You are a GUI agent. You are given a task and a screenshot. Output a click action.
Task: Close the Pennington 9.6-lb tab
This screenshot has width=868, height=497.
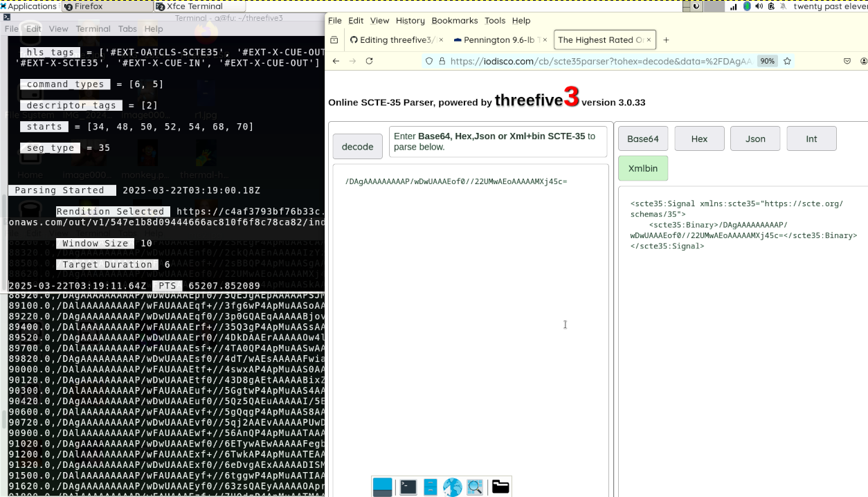coord(545,40)
